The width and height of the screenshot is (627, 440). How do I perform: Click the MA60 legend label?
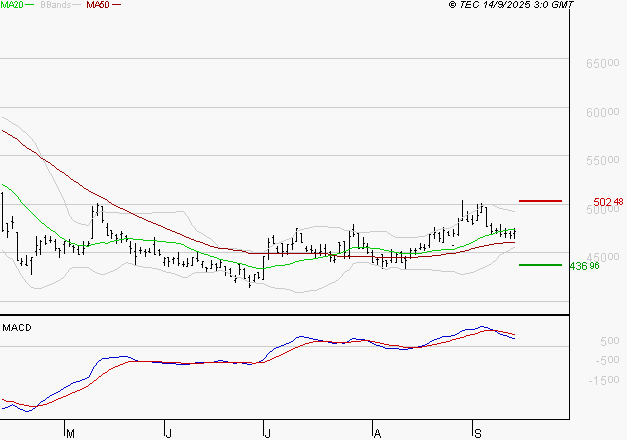tap(98, 5)
